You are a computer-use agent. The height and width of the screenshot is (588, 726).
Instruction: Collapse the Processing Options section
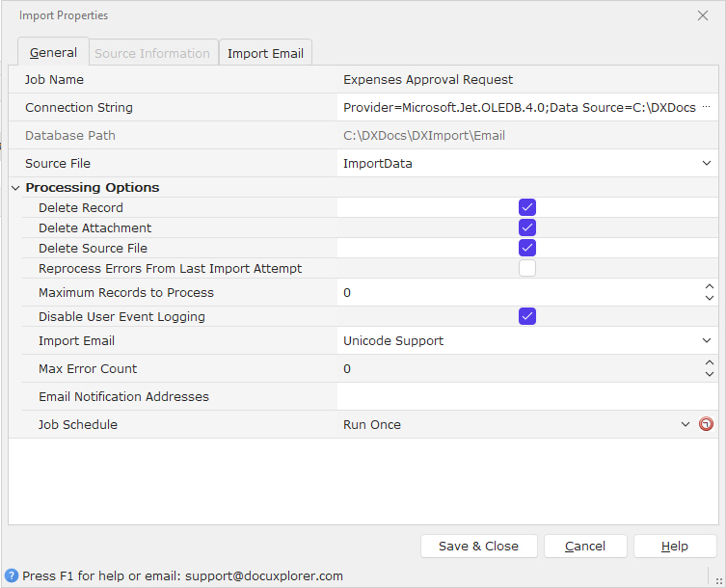pyautogui.click(x=15, y=188)
